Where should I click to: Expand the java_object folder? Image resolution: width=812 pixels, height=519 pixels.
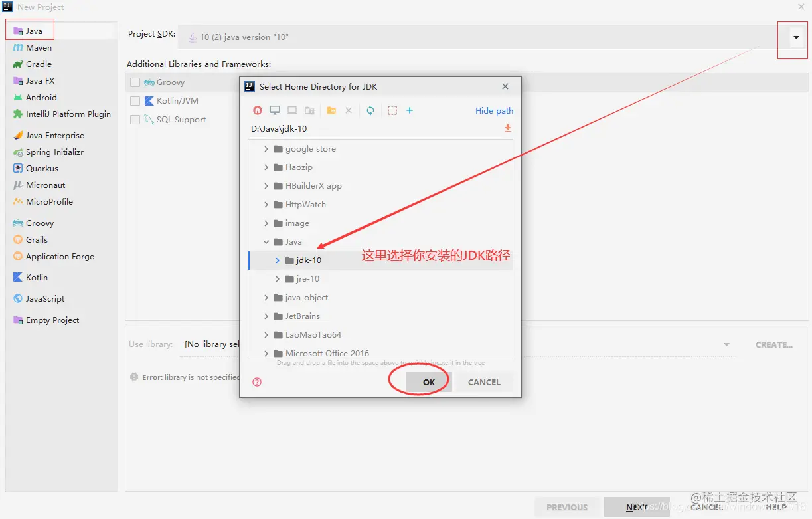pyautogui.click(x=266, y=298)
